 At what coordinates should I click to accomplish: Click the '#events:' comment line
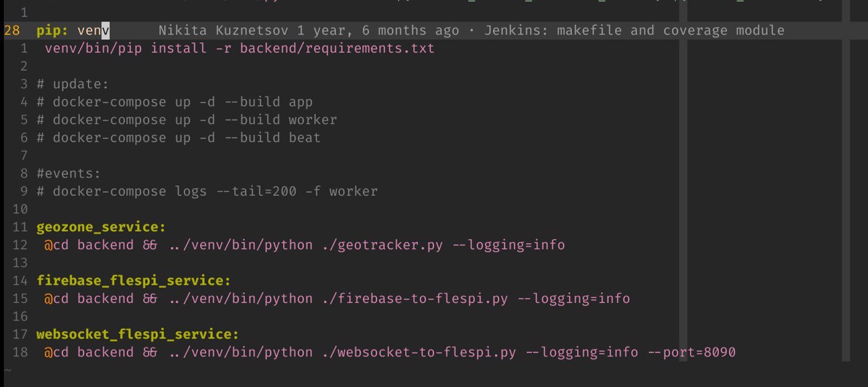(x=68, y=174)
